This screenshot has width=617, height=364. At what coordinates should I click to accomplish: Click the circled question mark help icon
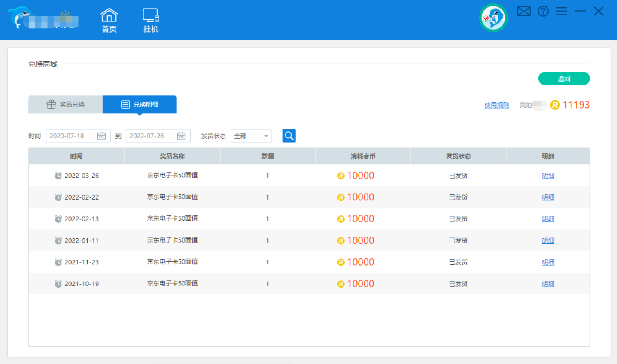click(x=543, y=11)
